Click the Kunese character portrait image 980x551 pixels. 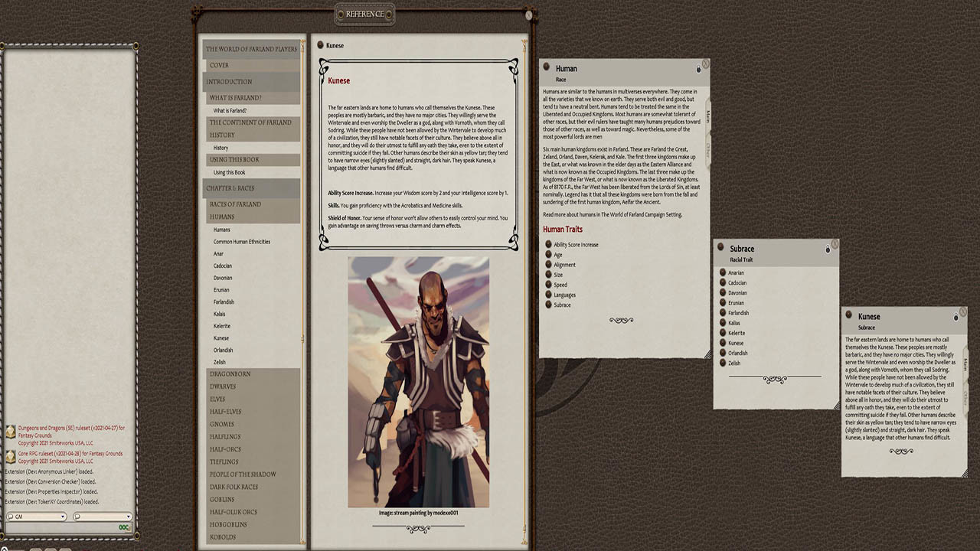click(418, 382)
